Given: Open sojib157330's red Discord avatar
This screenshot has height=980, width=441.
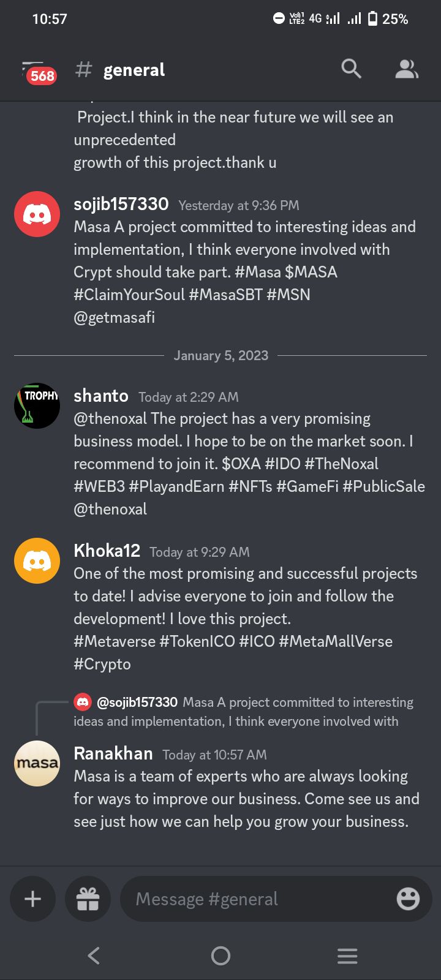Looking at the screenshot, I should tap(37, 214).
